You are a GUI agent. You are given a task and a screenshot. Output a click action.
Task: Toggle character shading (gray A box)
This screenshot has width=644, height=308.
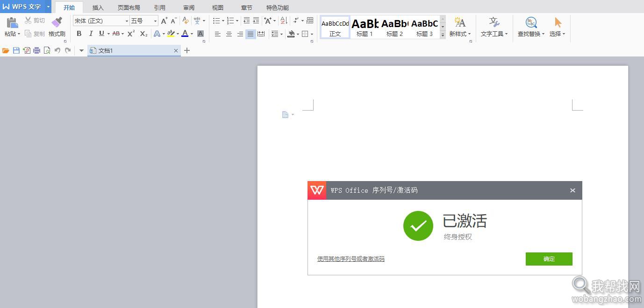click(200, 34)
